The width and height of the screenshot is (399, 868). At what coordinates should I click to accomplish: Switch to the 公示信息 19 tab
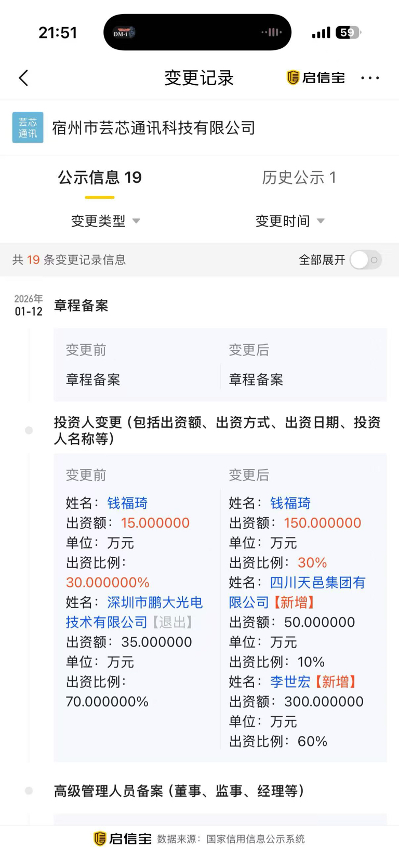[x=100, y=178]
